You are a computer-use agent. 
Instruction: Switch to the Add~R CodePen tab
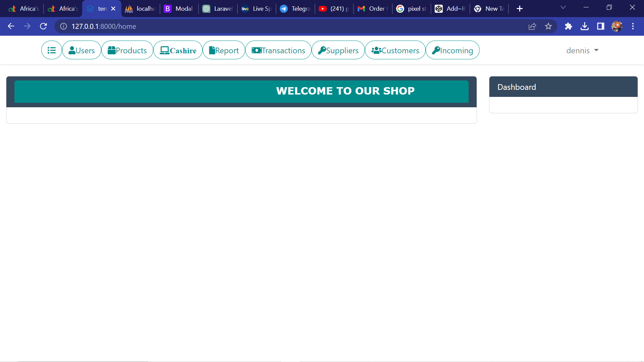click(450, 9)
